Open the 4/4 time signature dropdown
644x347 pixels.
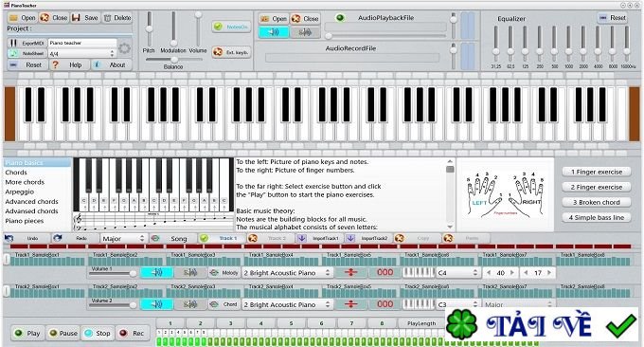click(82, 53)
